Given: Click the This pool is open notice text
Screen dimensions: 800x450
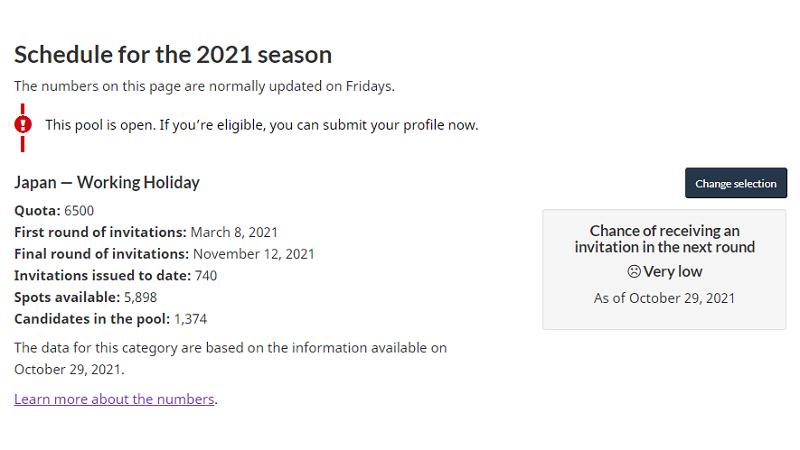Looking at the screenshot, I should tap(262, 125).
